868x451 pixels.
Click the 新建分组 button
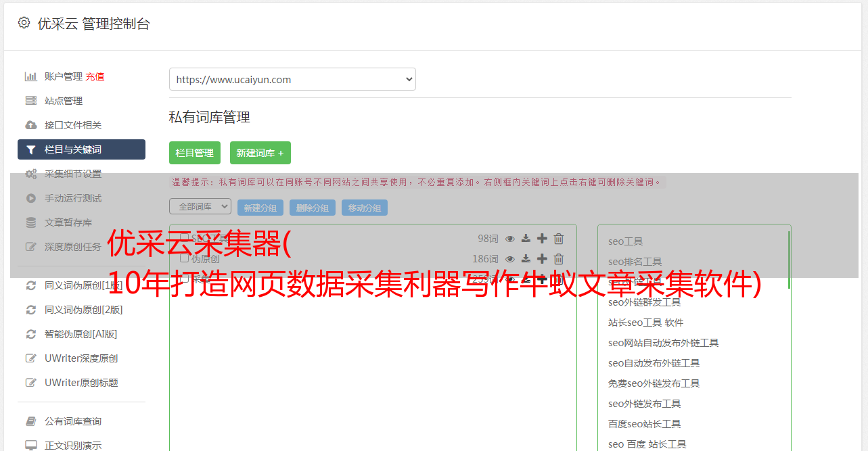(260, 208)
